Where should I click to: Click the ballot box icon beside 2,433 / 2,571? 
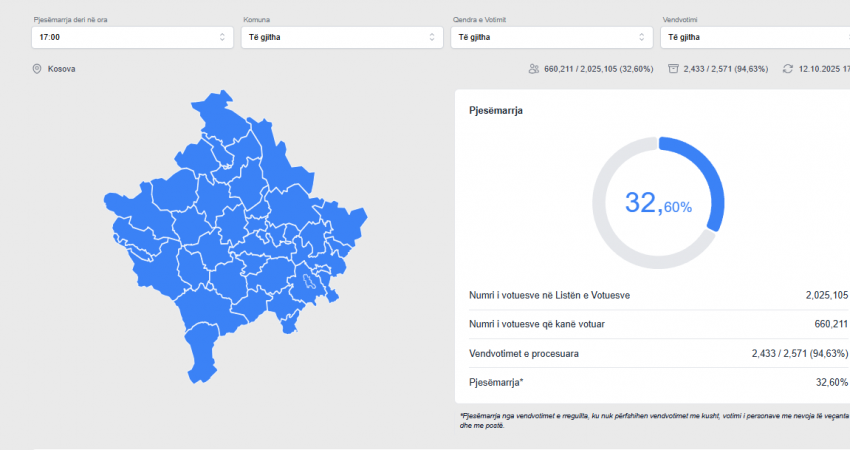click(x=673, y=69)
